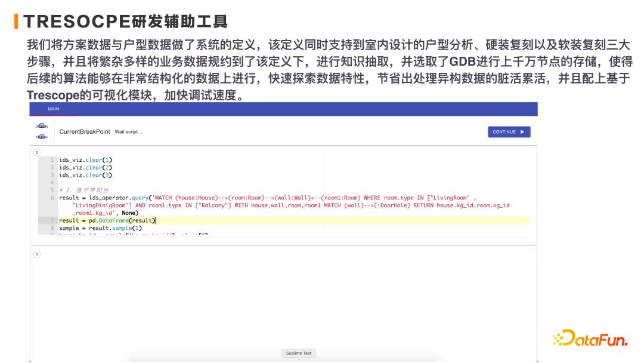
Task: Click the play arrow inside CONTINUE button
Action: click(x=524, y=131)
